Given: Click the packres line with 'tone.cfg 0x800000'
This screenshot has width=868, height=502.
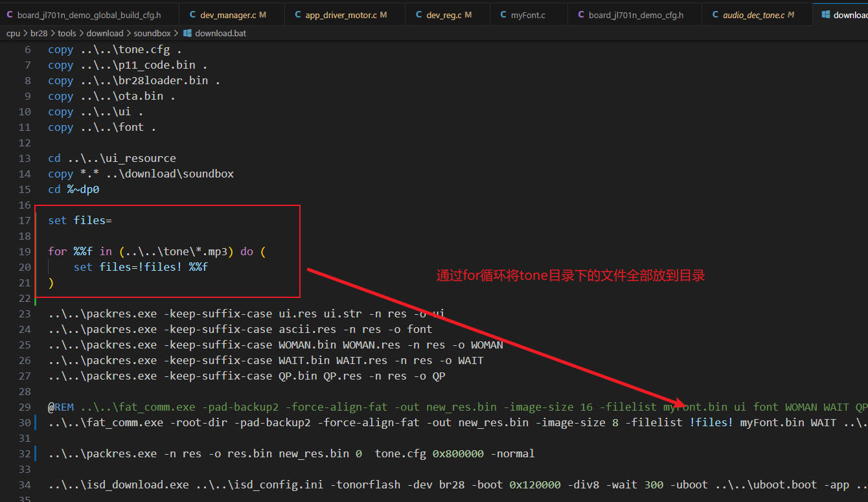Looking at the screenshot, I should pyautogui.click(x=291, y=454).
